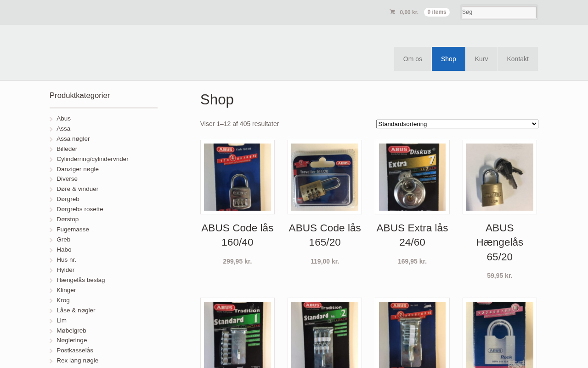
Task: Open the ABUS Code lås 165/20 title
Action: tap(325, 235)
